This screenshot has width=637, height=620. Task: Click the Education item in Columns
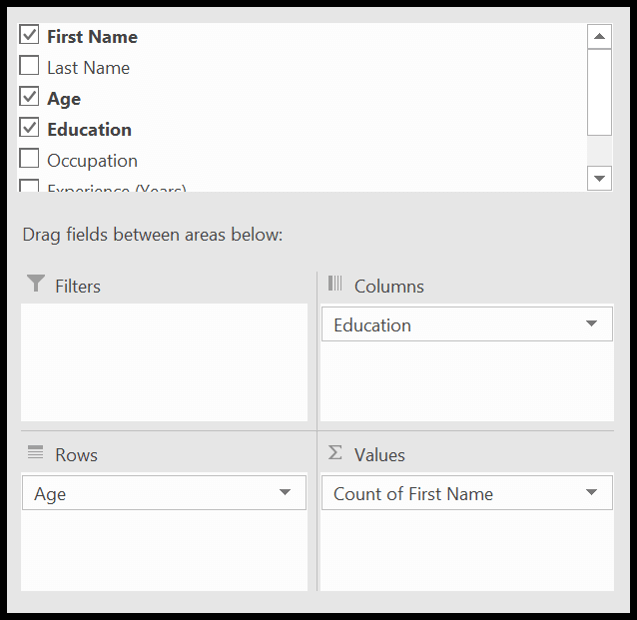pyautogui.click(x=467, y=324)
